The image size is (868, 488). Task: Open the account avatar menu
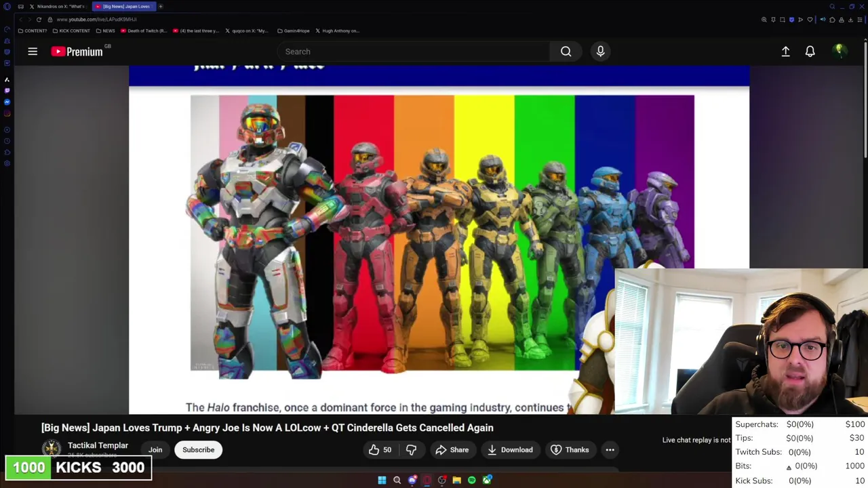(840, 51)
